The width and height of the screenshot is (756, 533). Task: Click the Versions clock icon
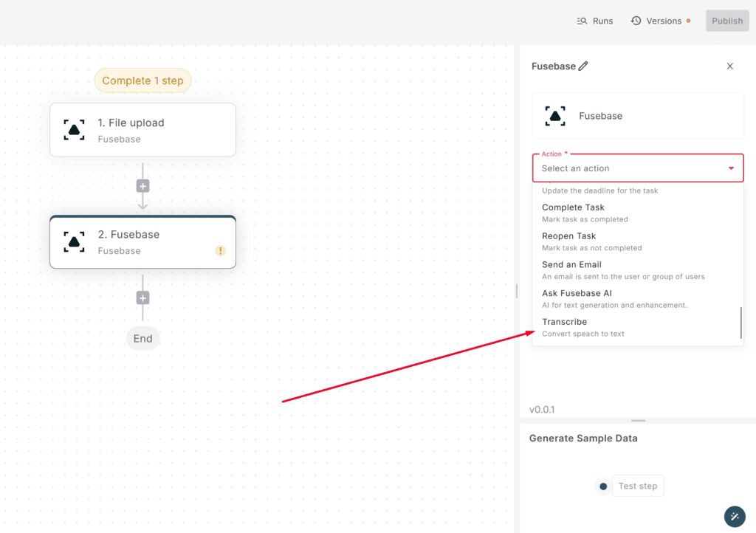pos(636,21)
